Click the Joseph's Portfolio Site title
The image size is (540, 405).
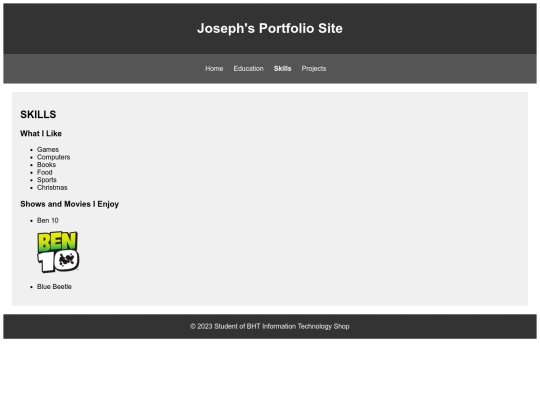[270, 28]
